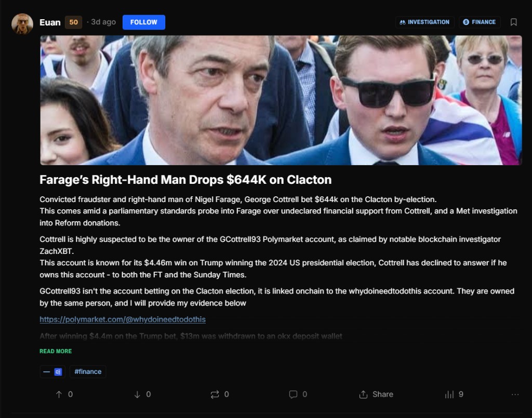Viewport: 532px width, 418px height.
Task: Repost using the loop arrows icon
Action: click(215, 394)
